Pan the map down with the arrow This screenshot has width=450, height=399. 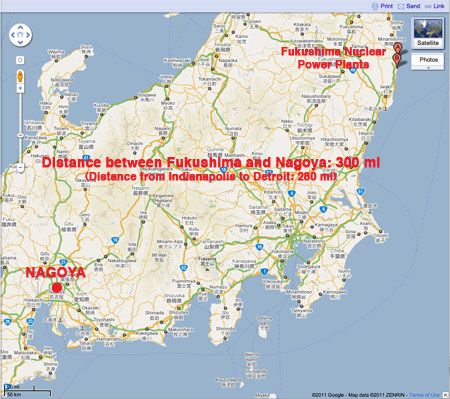(20, 42)
